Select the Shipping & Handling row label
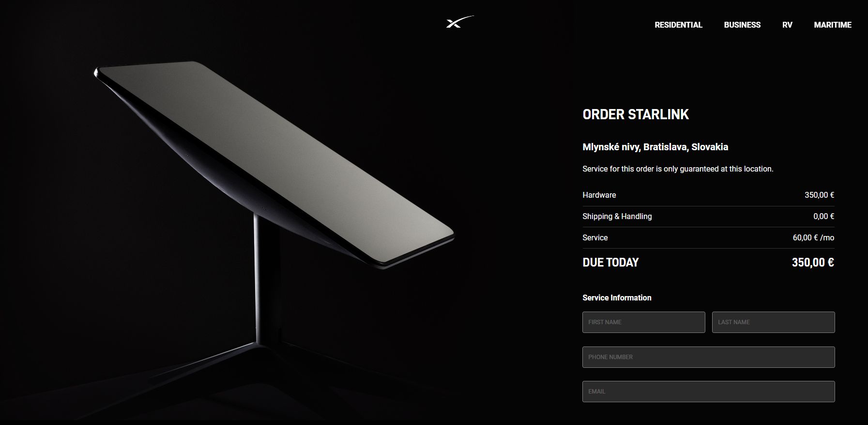The image size is (868, 425). (617, 216)
